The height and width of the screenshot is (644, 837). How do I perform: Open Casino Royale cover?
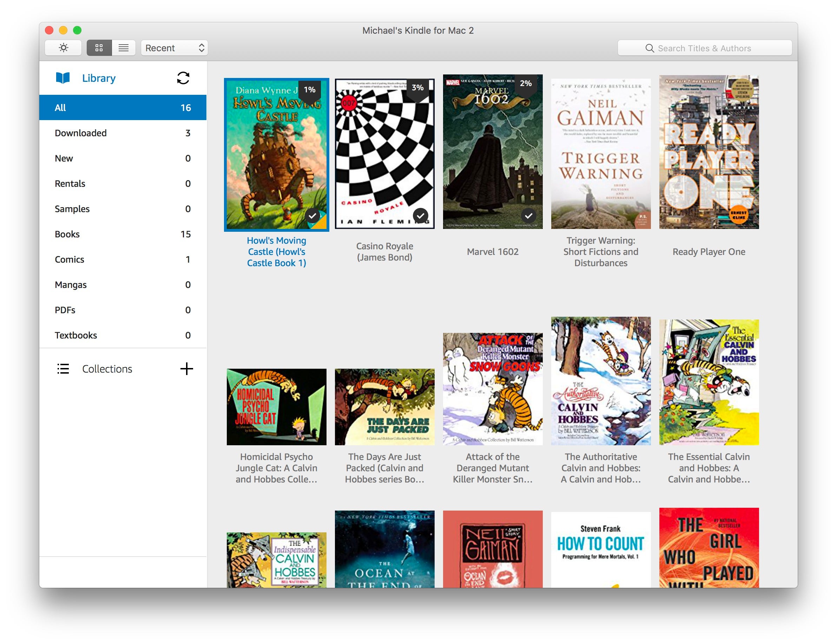coord(385,154)
